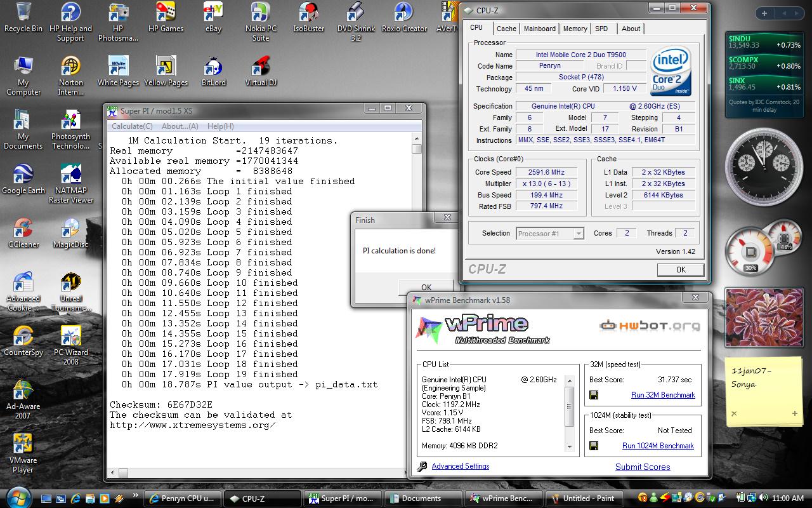
Task: Open Help(H) menu in Super PI
Action: pos(221,126)
